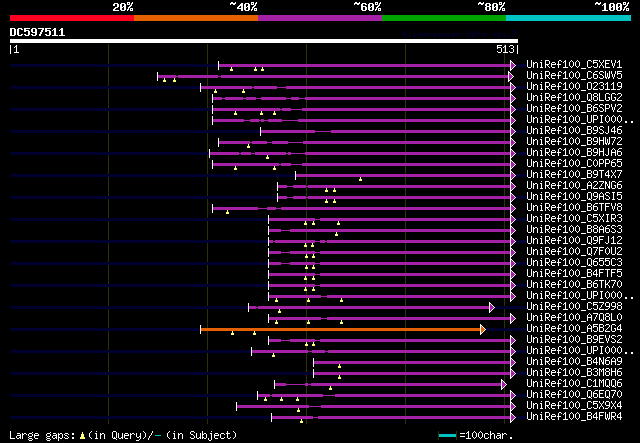640x443 pixels.
Task: Select the yellow gap marker on the B8A6S3 row
Action: pos(336,234)
